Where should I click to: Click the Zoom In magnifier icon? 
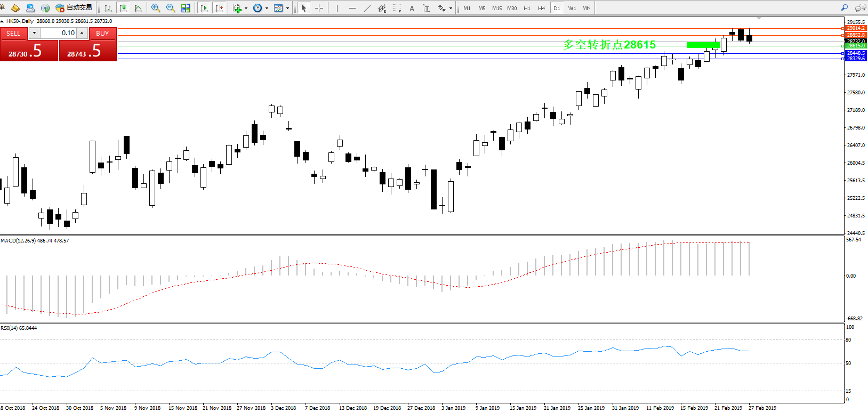point(156,8)
